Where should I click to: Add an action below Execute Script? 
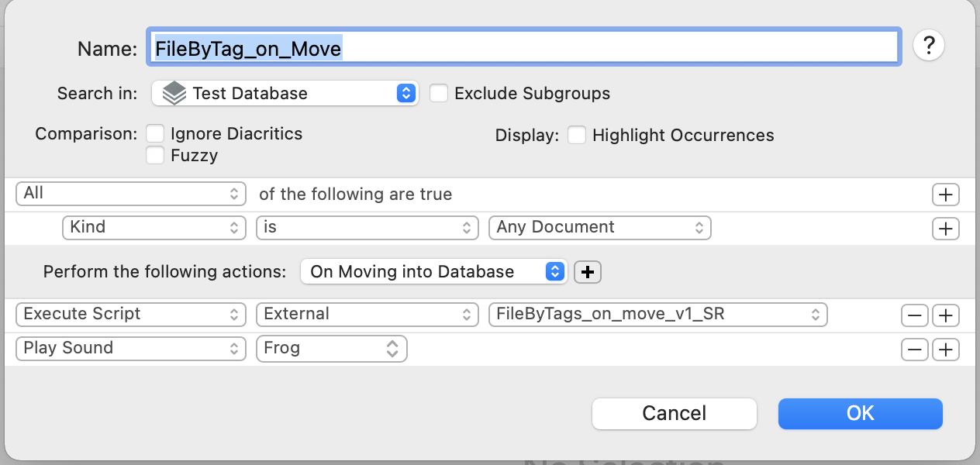pyautogui.click(x=945, y=315)
